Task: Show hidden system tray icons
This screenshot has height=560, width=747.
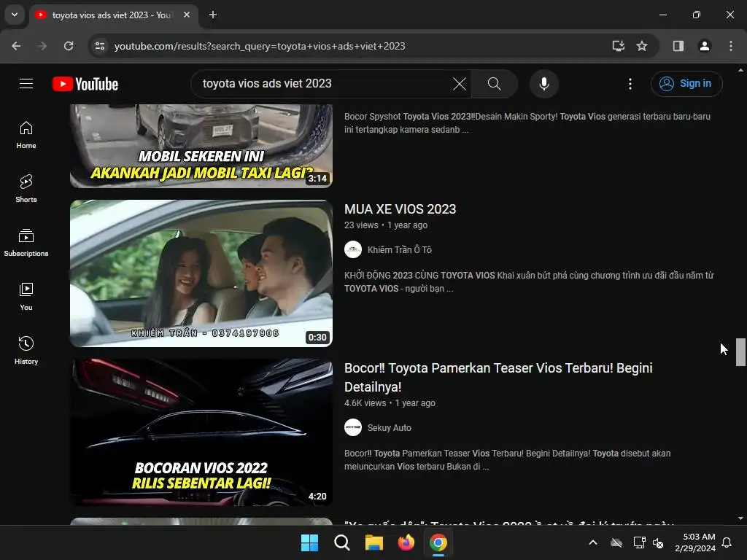Action: click(x=593, y=542)
